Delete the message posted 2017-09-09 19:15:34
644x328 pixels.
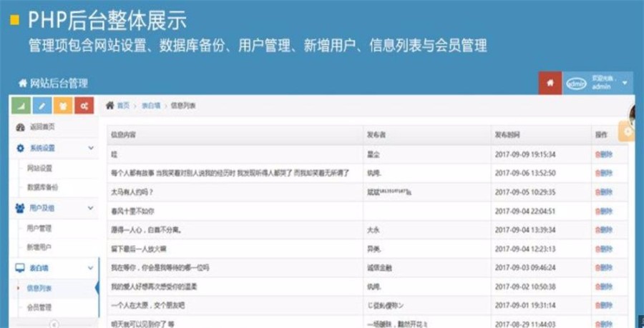604,154
